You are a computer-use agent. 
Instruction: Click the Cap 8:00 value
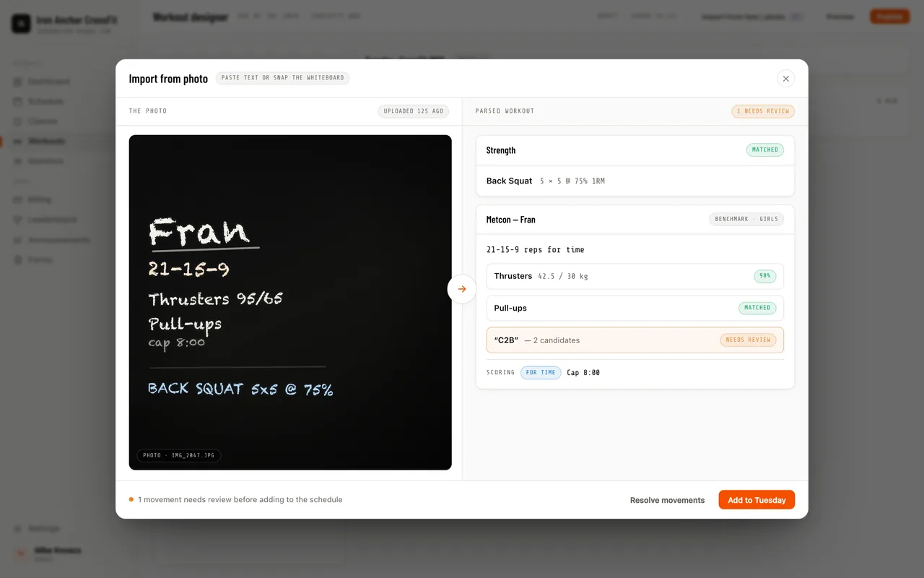(583, 373)
